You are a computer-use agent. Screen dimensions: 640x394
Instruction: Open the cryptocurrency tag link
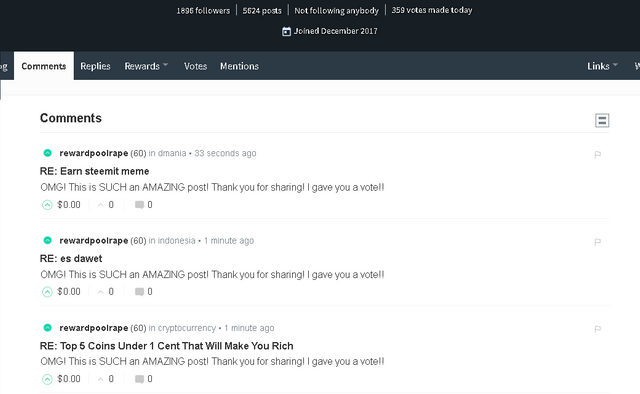pyautogui.click(x=187, y=328)
